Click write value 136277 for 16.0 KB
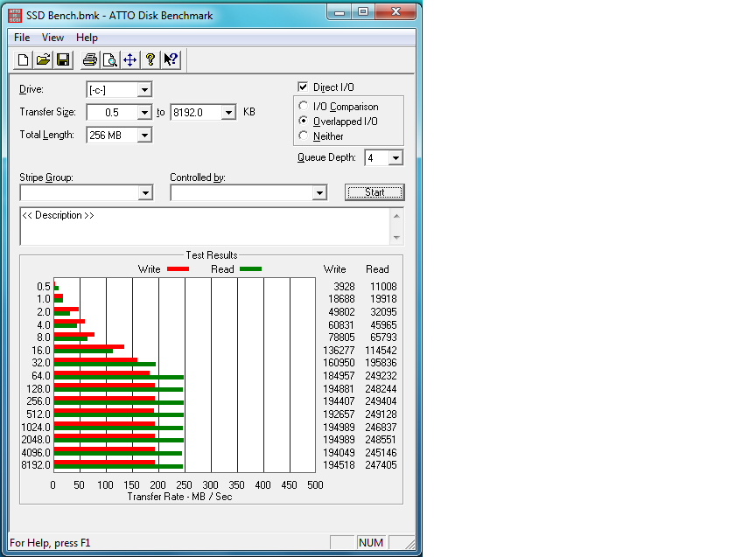Screen dimensions: 756x557 click(x=339, y=351)
